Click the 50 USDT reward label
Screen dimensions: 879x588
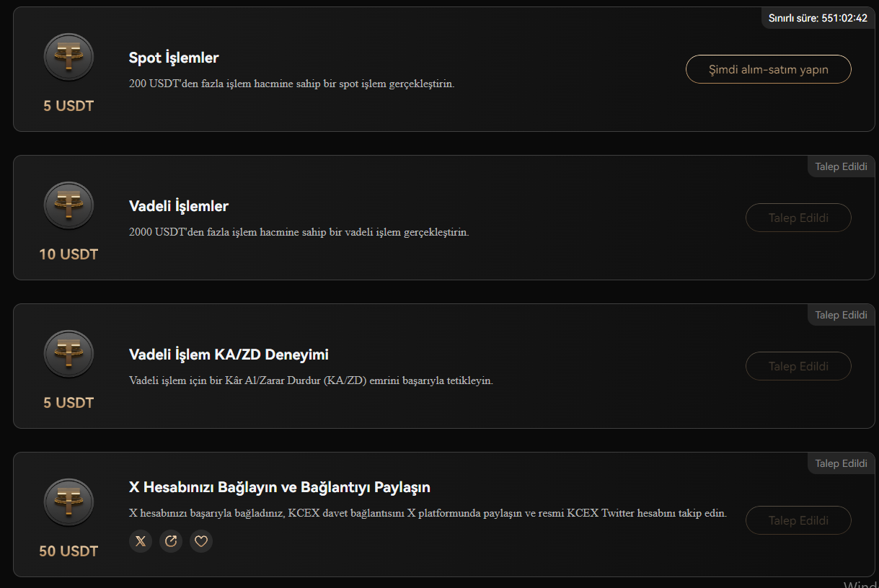click(69, 551)
